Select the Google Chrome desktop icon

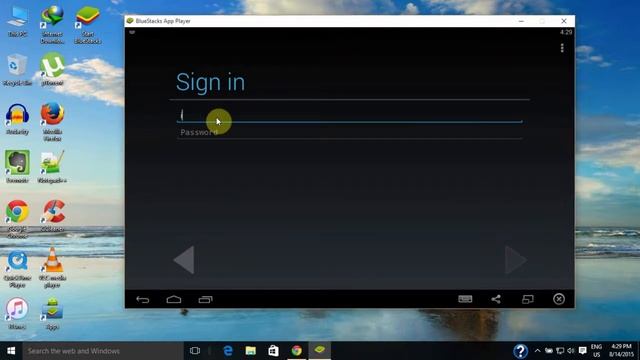click(x=18, y=219)
